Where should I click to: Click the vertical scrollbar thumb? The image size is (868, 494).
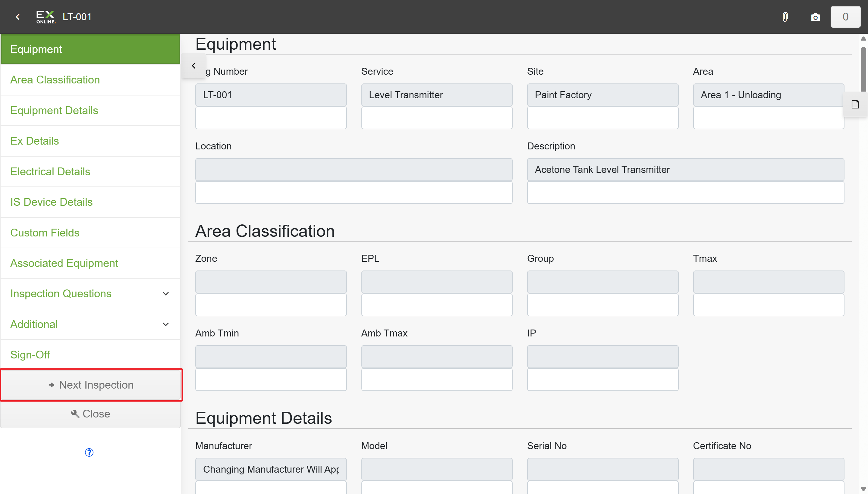[x=863, y=70]
